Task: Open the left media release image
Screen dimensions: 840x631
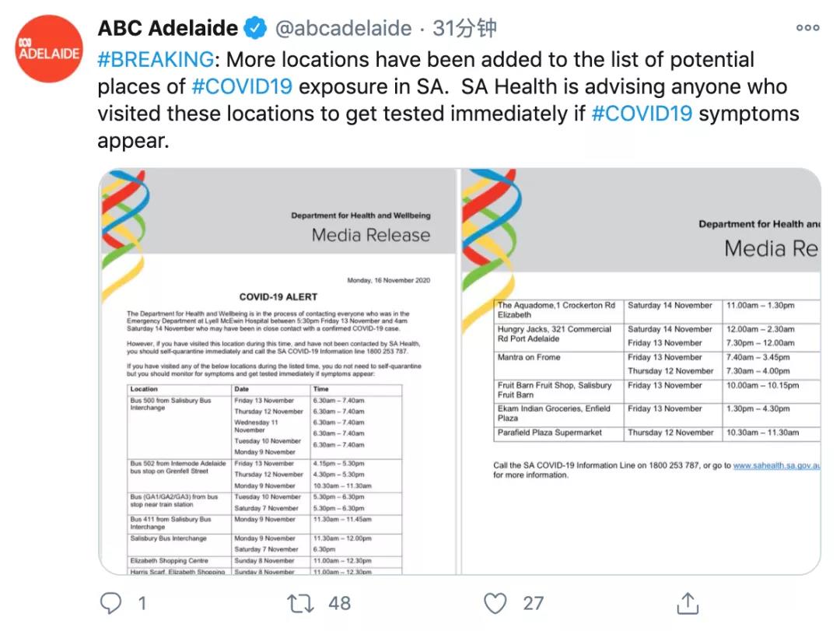Action: pos(278,372)
